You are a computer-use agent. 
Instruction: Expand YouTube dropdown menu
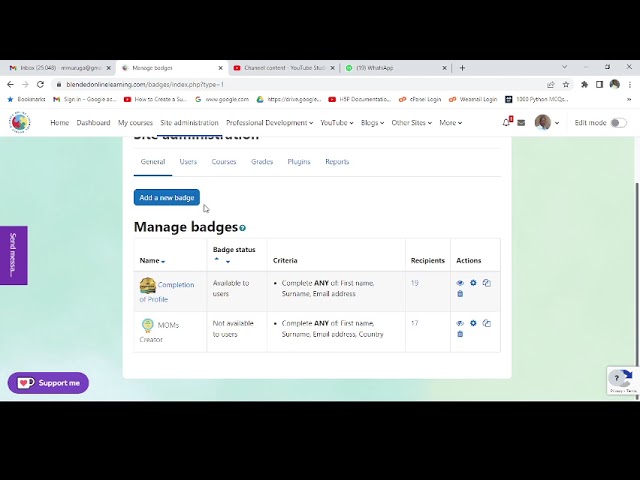click(337, 122)
